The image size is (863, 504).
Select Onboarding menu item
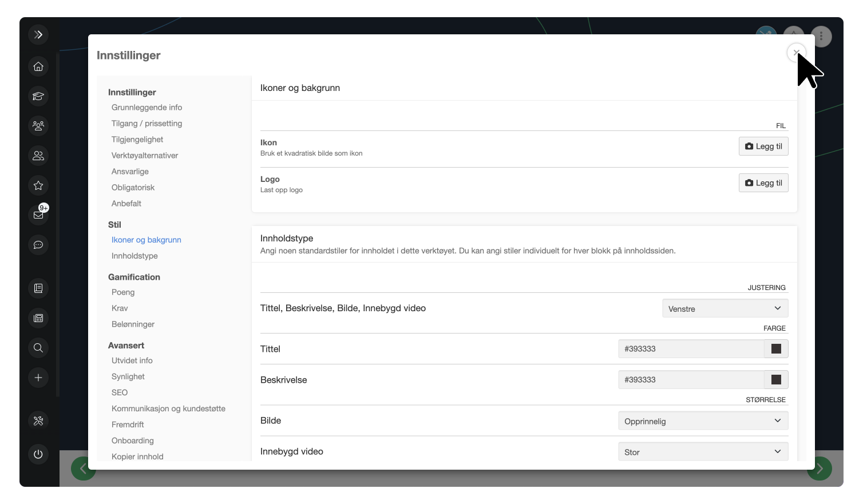click(133, 441)
